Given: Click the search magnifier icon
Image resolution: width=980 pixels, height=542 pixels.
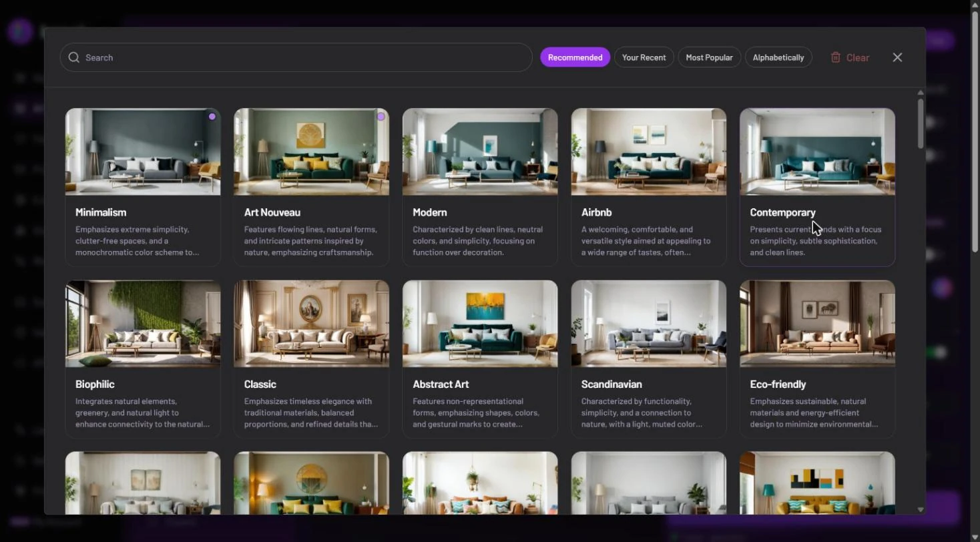Looking at the screenshot, I should (74, 57).
